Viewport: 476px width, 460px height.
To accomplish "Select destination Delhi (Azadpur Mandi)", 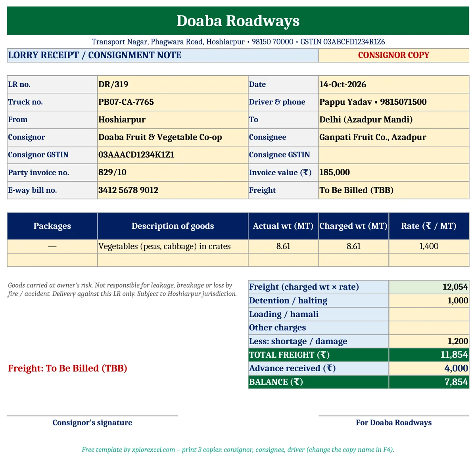I will [x=394, y=119].
